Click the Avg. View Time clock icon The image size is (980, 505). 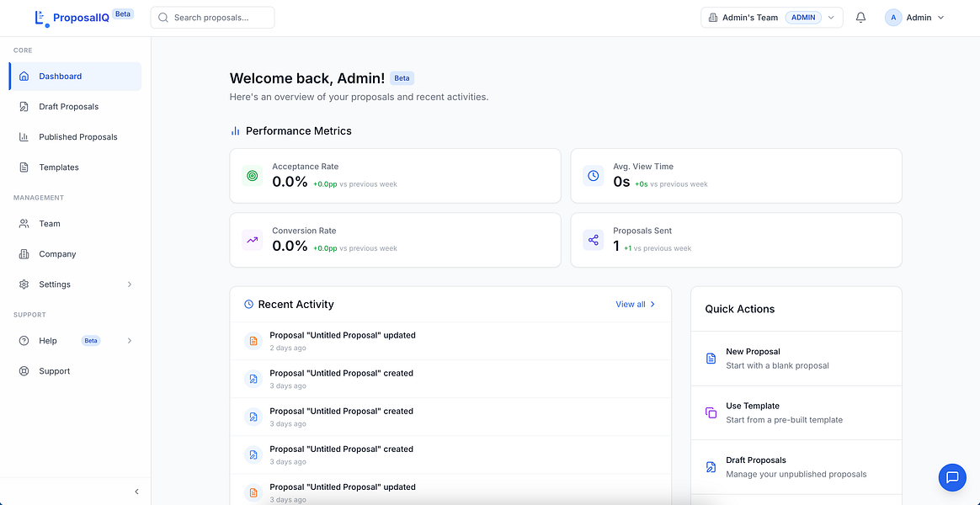click(x=593, y=176)
